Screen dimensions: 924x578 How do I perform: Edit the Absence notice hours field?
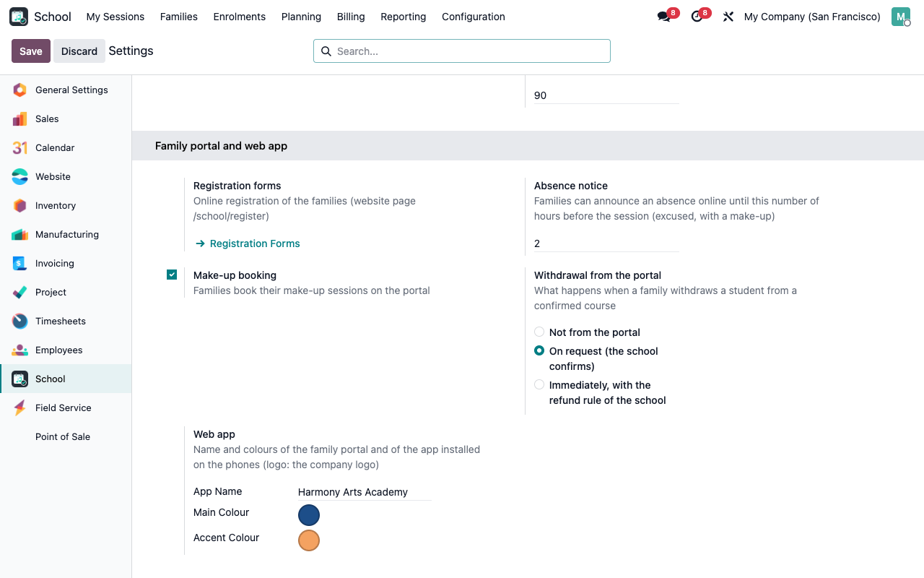(606, 243)
